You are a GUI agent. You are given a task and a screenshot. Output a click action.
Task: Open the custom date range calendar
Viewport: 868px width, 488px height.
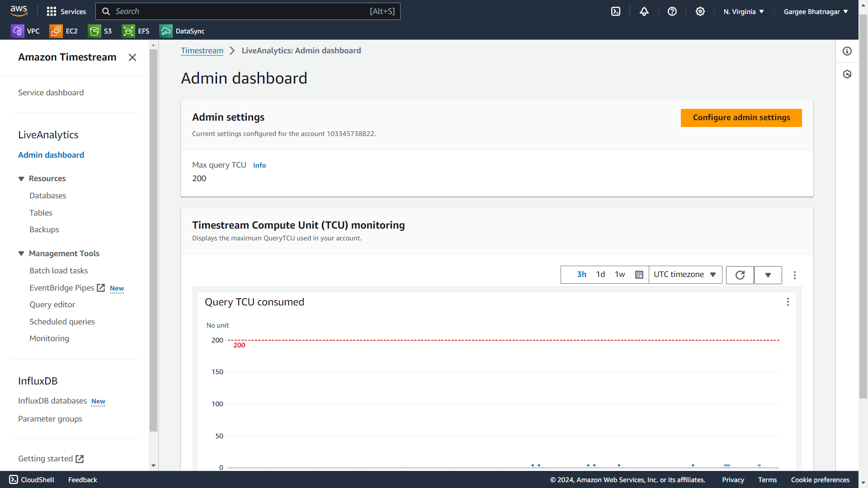pyautogui.click(x=639, y=275)
